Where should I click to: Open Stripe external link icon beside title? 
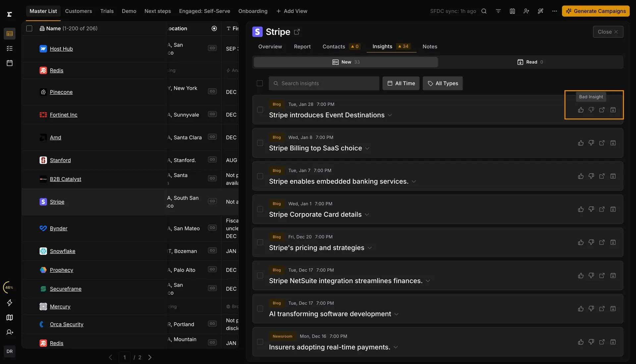coord(297,32)
